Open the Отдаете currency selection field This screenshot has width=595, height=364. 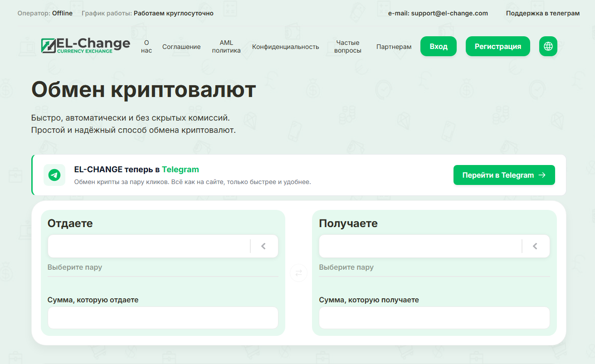pos(150,246)
